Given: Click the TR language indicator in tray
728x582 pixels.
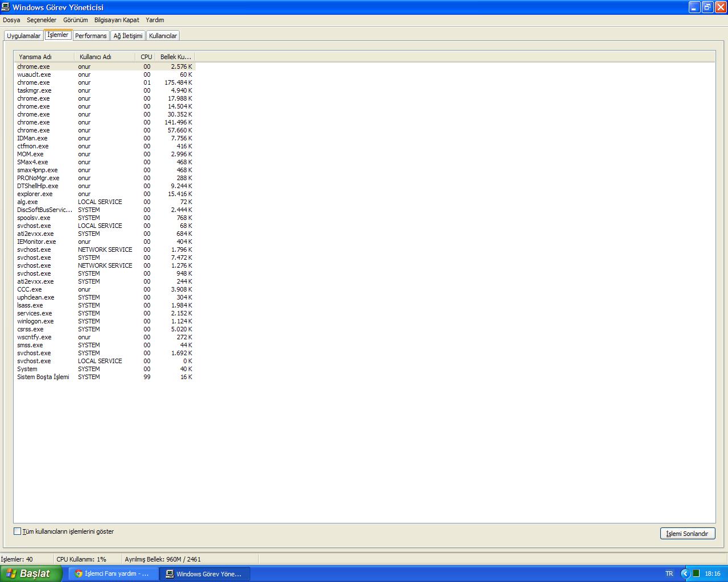Looking at the screenshot, I should pos(669,573).
